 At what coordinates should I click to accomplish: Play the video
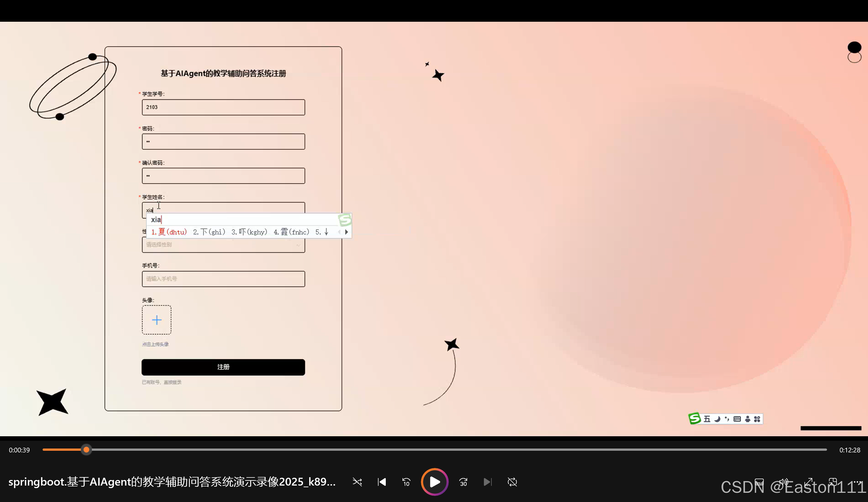tap(434, 482)
